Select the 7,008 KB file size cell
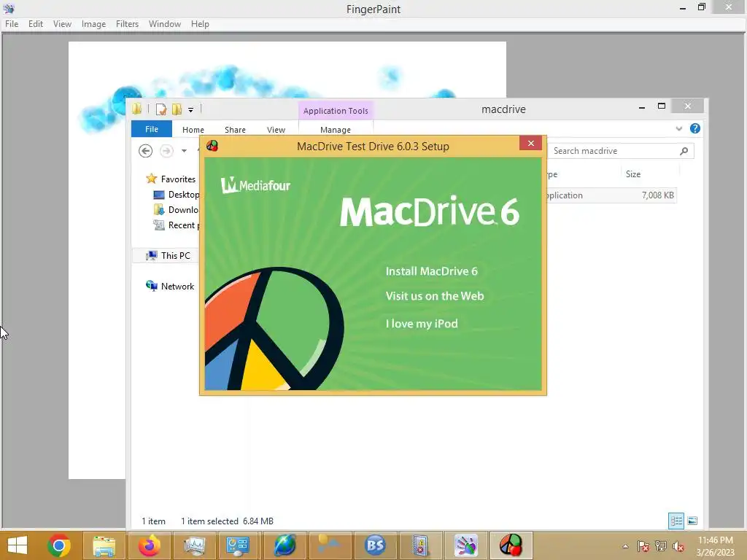Screen dimensions: 747x560 657,195
